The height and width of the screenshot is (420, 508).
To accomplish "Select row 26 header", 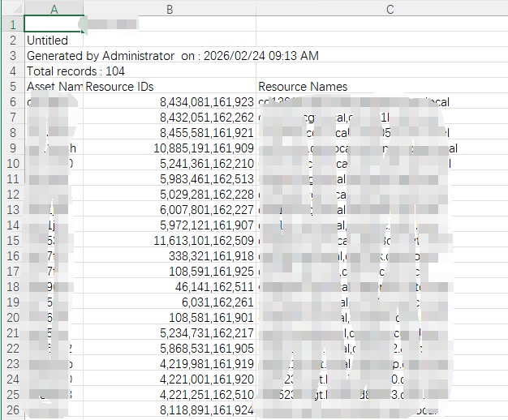I will [12, 409].
